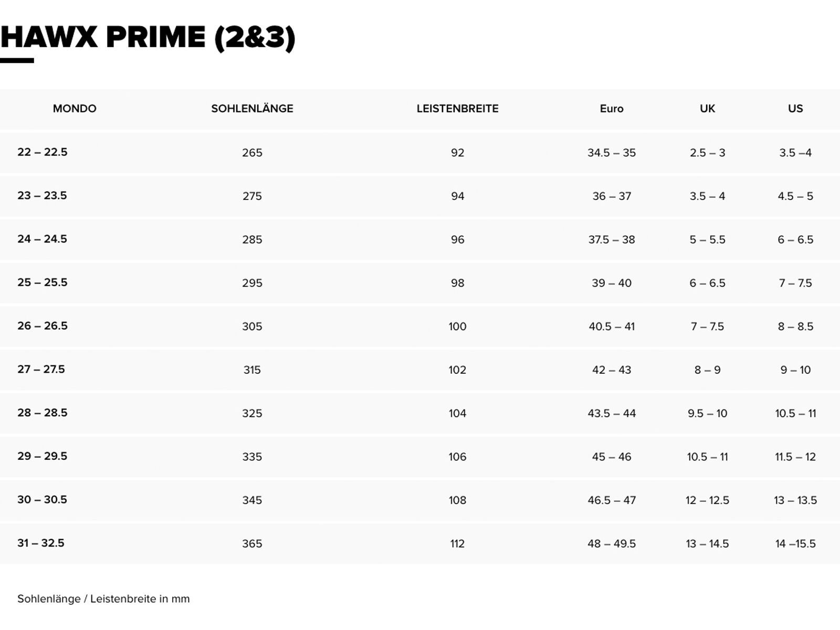Select UK size 9.5 – 10 cell
The height and width of the screenshot is (630, 840).
[x=707, y=413]
